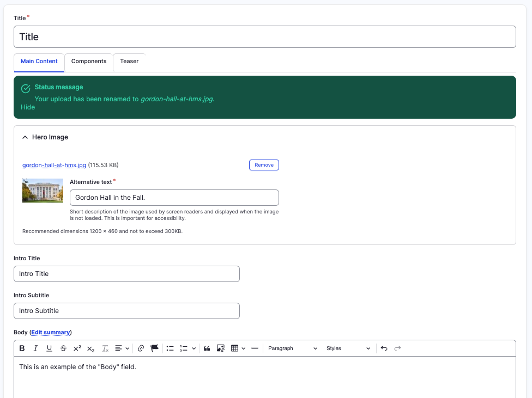The image size is (532, 398).
Task: Click the superscript icon
Action: [77, 348]
